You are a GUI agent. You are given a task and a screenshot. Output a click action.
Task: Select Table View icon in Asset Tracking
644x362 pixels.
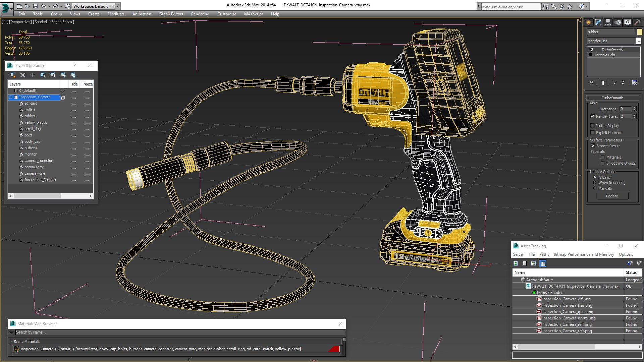(543, 263)
